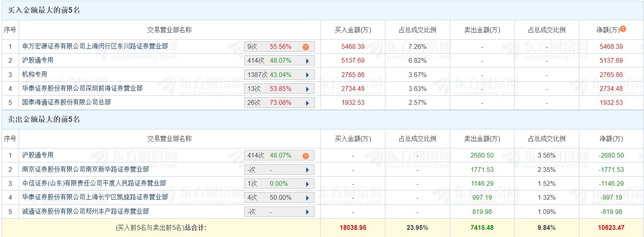Select sell amount 2680.50 cell
This screenshot has height=237, width=644.
pos(482,156)
